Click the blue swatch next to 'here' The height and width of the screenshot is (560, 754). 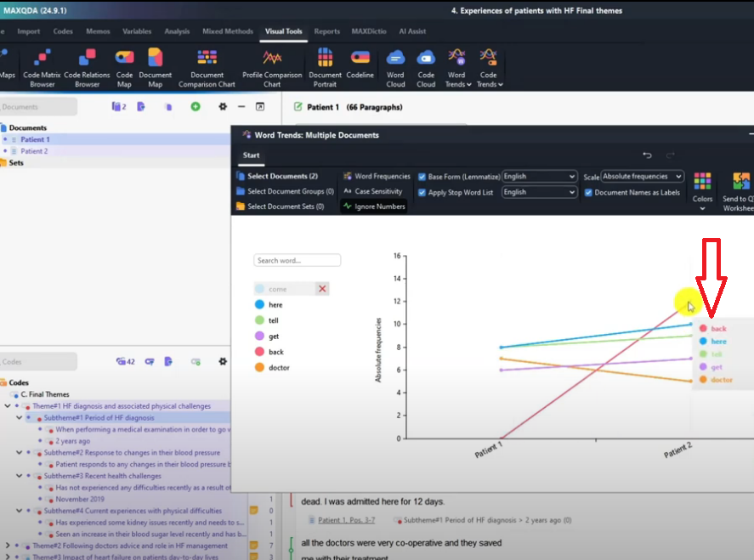coord(259,304)
